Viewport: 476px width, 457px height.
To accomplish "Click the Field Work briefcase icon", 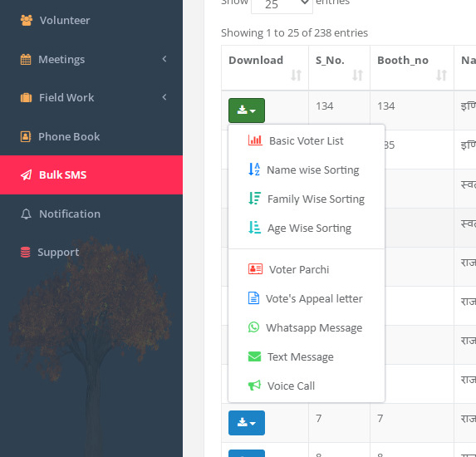I will coord(26,98).
